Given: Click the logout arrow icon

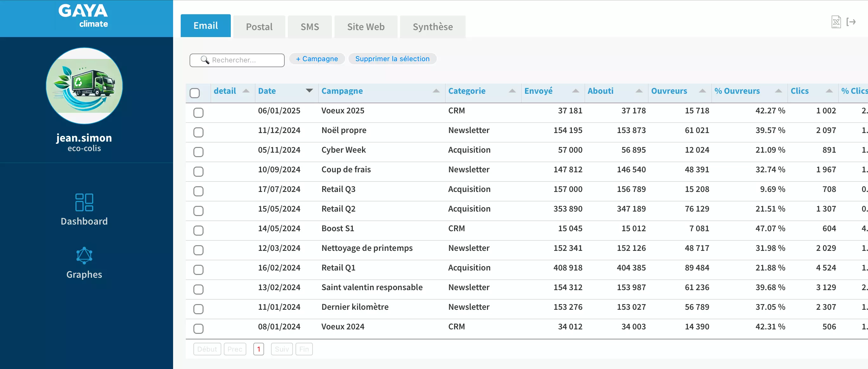Looking at the screenshot, I should 851,22.
